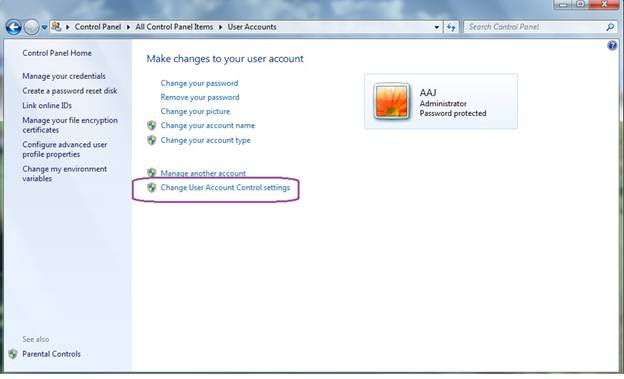Click shield icon beside Change User Account Control
This screenshot has width=624, height=379.
[x=152, y=188]
